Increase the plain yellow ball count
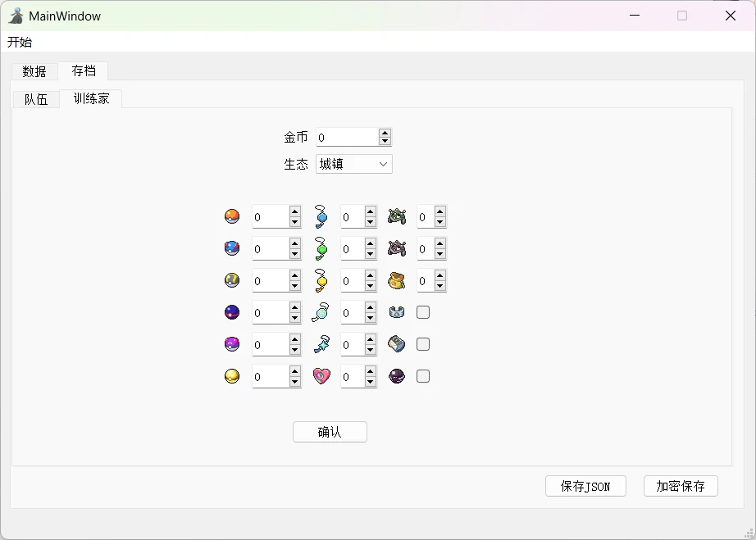This screenshot has height=540, width=756. pyautogui.click(x=295, y=371)
